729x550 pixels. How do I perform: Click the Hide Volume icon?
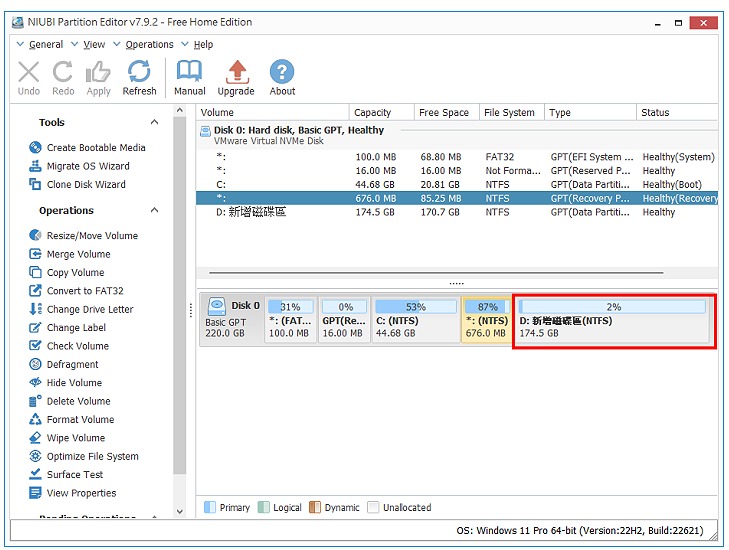coord(35,382)
